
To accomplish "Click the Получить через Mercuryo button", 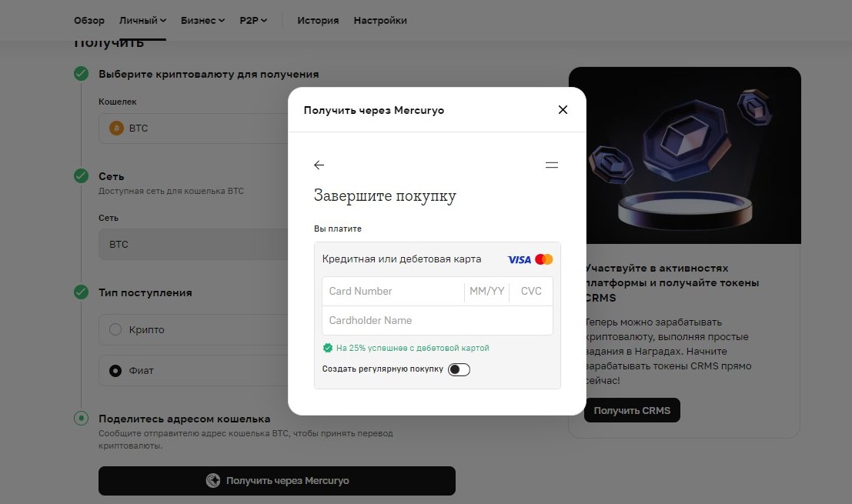I will (276, 481).
